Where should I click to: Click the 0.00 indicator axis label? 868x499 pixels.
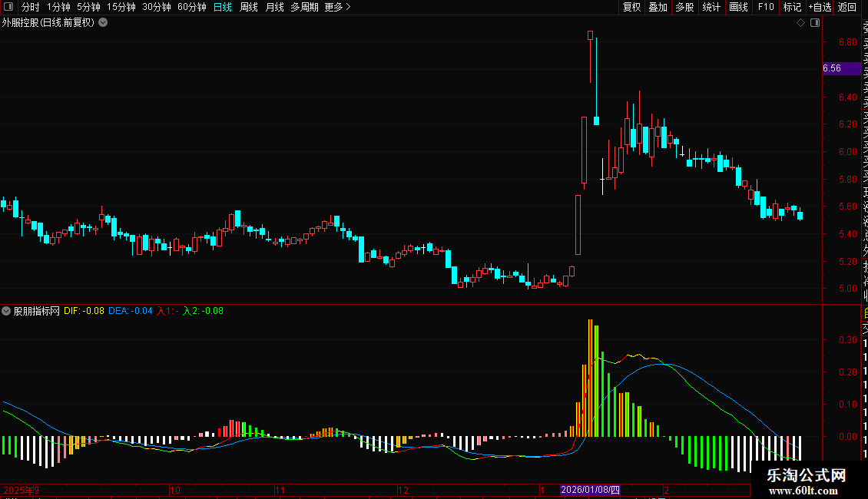point(847,437)
